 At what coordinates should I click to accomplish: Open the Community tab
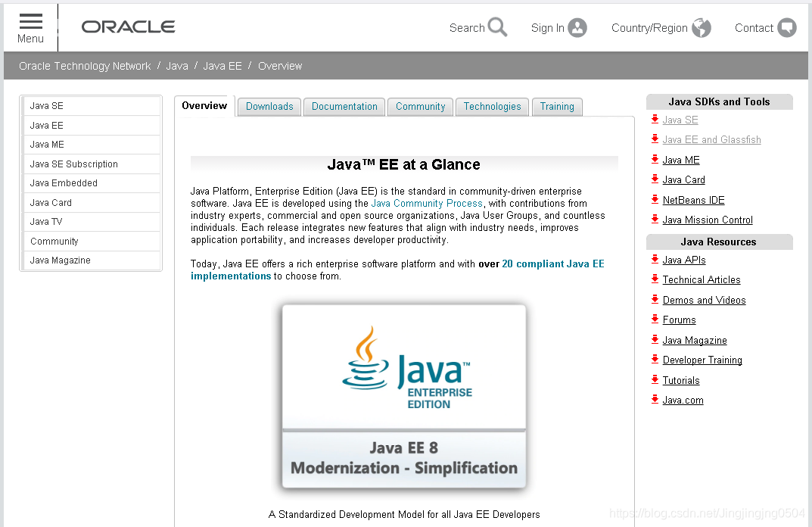421,107
